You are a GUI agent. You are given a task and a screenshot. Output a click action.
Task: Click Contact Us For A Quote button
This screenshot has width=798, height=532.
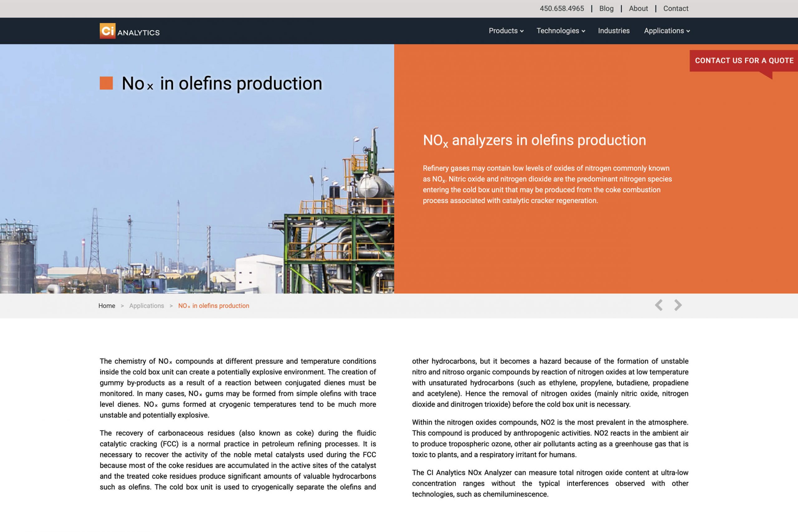pos(744,61)
